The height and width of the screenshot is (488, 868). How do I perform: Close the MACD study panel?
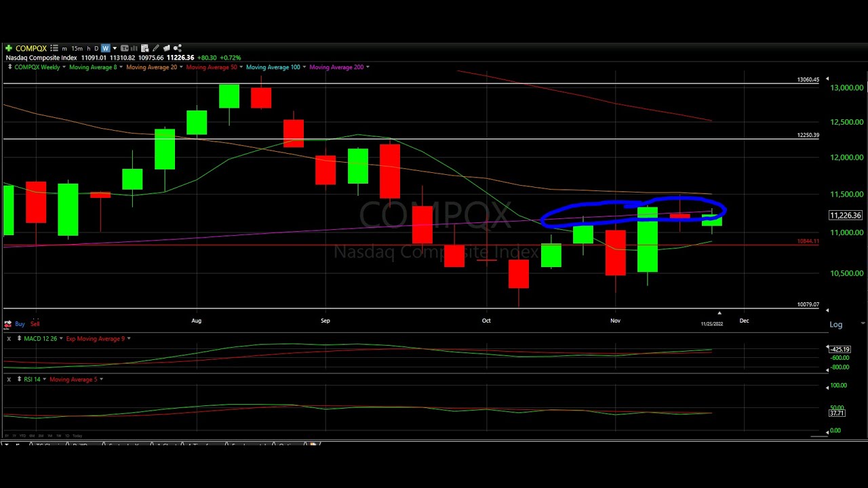click(9, 338)
